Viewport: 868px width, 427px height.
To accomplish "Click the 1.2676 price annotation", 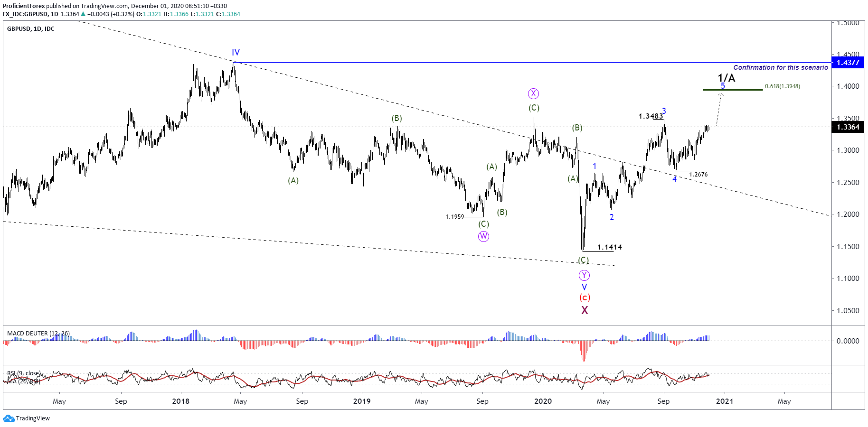I will point(698,175).
